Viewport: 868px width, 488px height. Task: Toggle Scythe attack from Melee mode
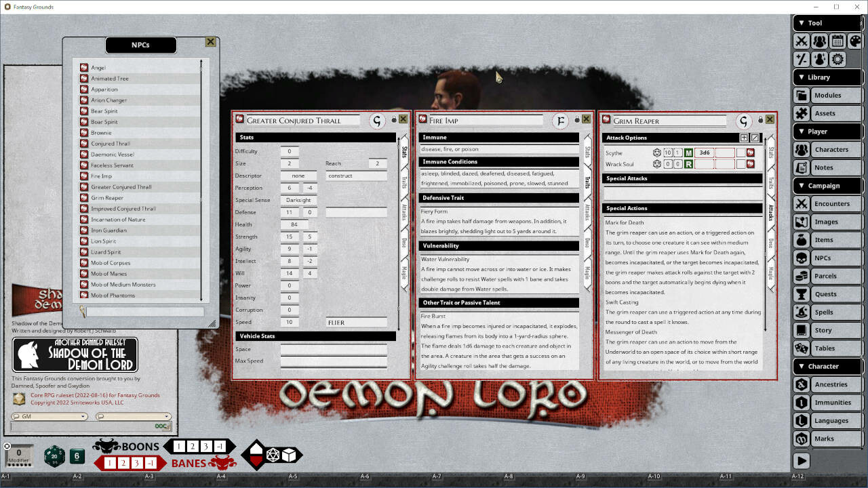(x=688, y=152)
